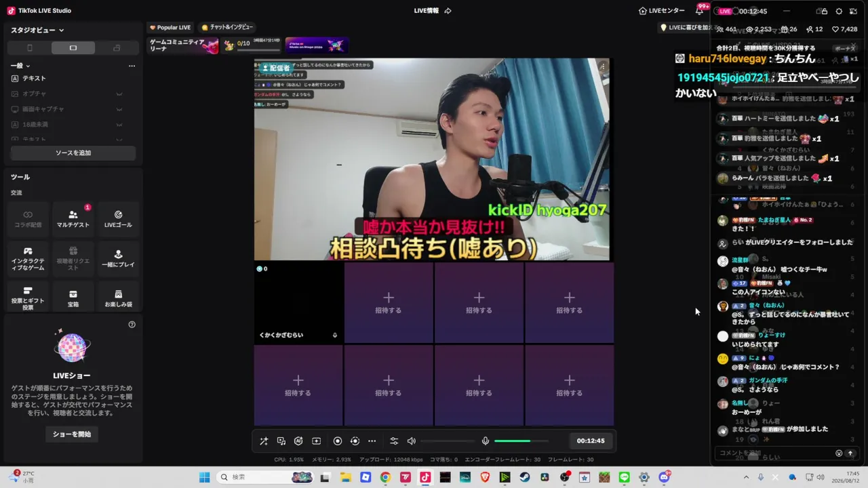Toggle mic for guest くかくかざむらい

coord(335,335)
